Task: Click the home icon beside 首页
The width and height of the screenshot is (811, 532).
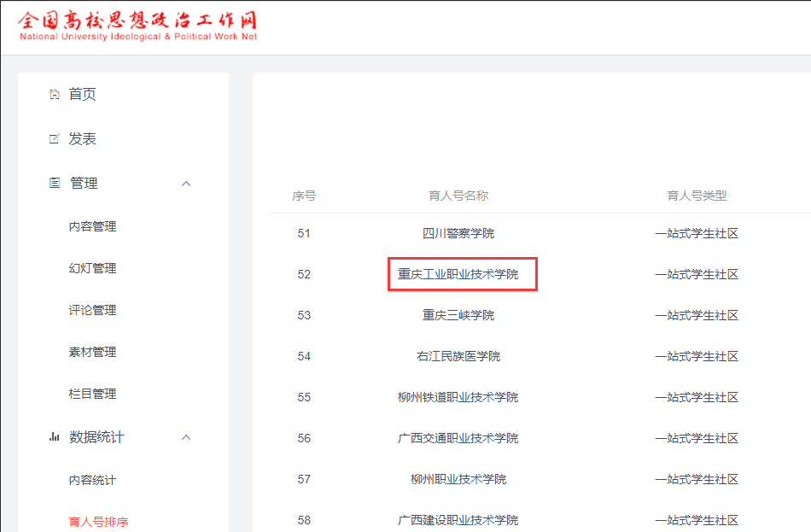Action: tap(55, 94)
